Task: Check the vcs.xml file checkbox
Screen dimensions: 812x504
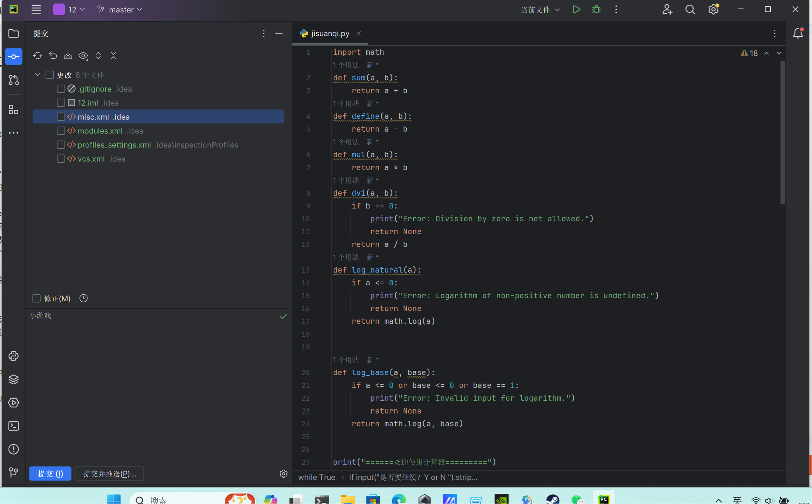Action: coord(61,159)
